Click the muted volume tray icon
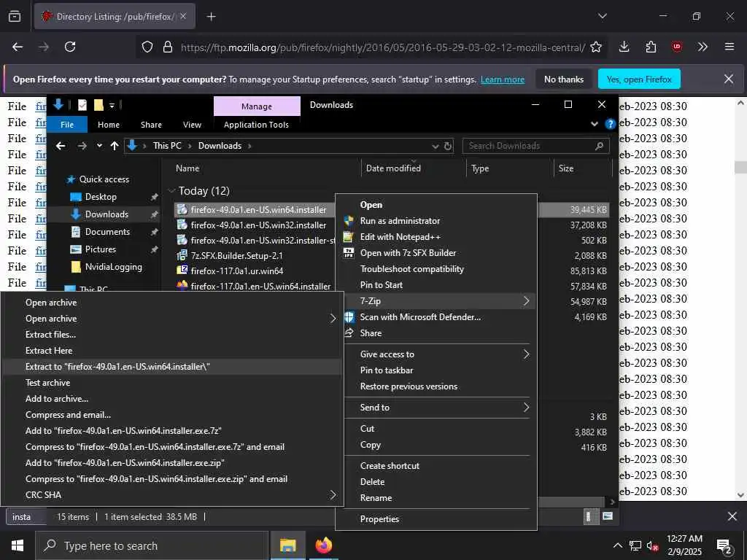This screenshot has height=560, width=747. (x=653, y=545)
